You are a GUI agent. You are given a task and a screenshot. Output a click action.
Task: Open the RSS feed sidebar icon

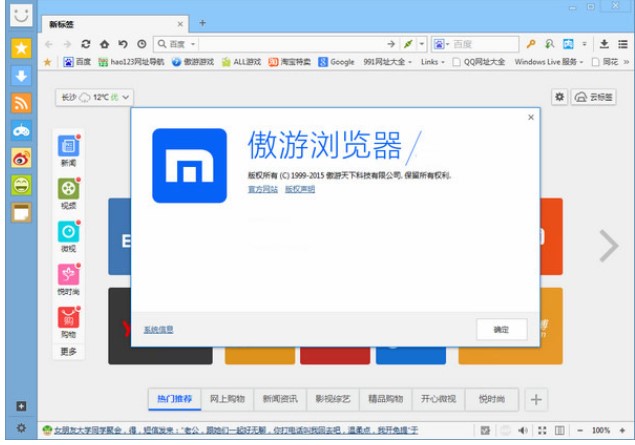[x=21, y=103]
